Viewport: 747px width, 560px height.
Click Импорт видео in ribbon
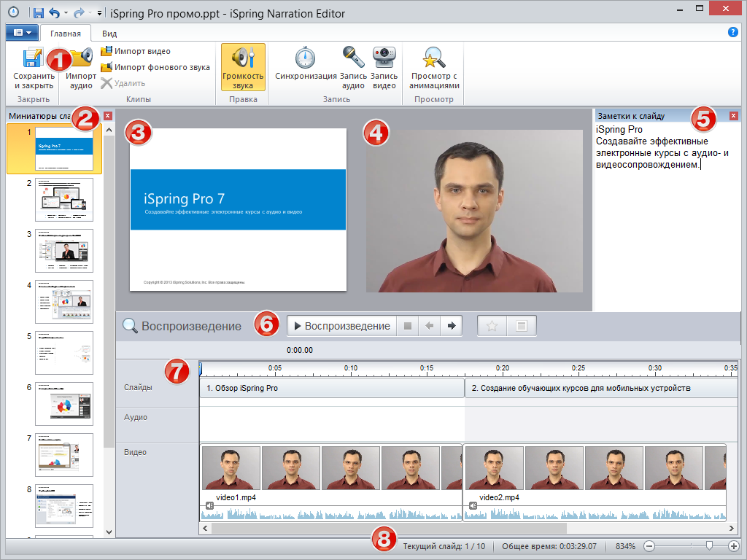pyautogui.click(x=136, y=51)
